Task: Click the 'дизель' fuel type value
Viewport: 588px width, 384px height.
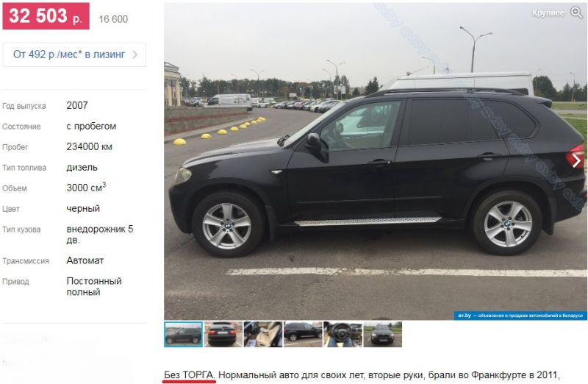Action: (x=82, y=168)
